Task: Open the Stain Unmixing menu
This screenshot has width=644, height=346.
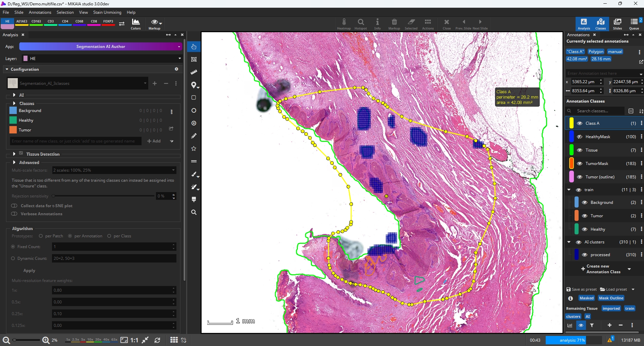Action: tap(107, 12)
